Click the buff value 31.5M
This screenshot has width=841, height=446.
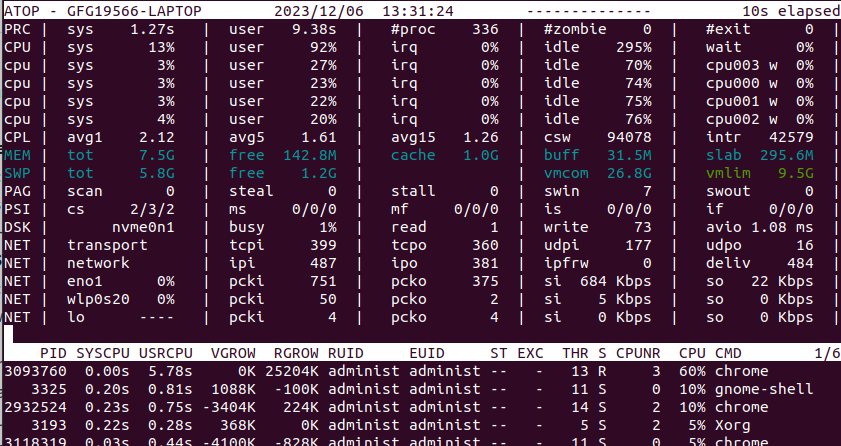pos(629,155)
